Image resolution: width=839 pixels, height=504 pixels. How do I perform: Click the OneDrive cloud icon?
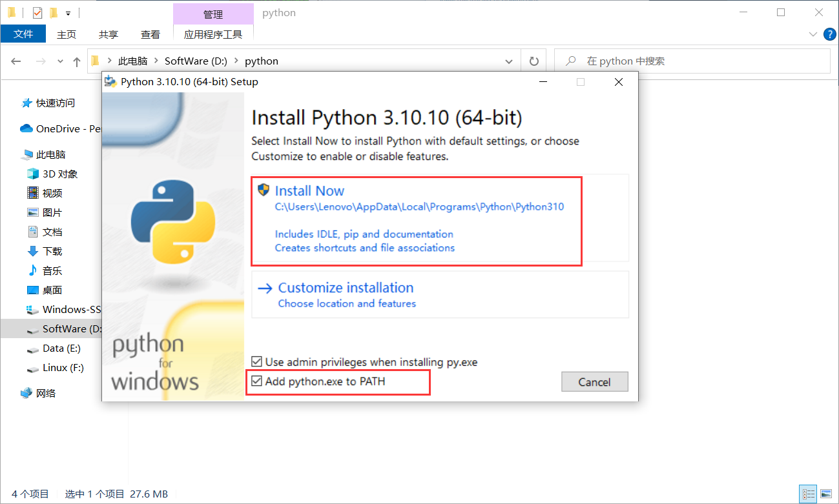(x=26, y=128)
